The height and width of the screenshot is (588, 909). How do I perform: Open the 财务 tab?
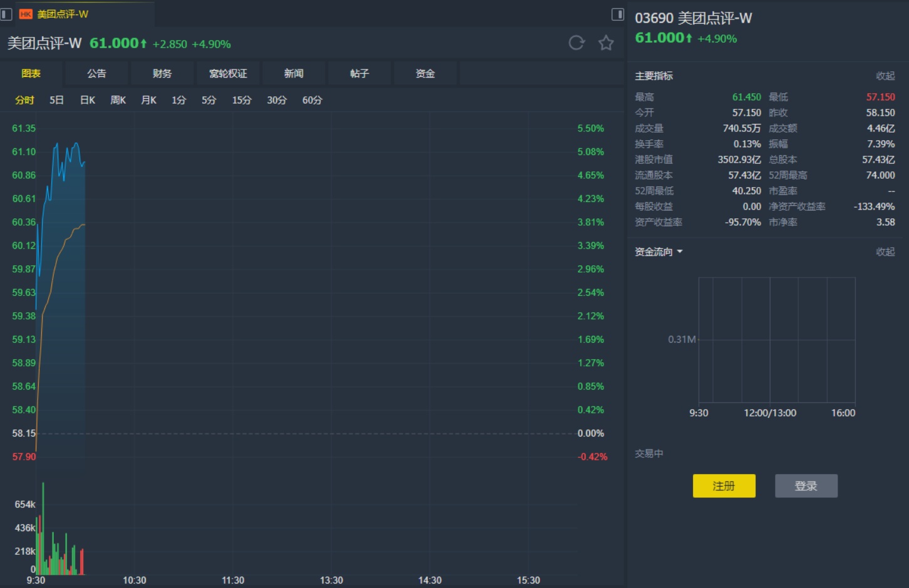[162, 73]
